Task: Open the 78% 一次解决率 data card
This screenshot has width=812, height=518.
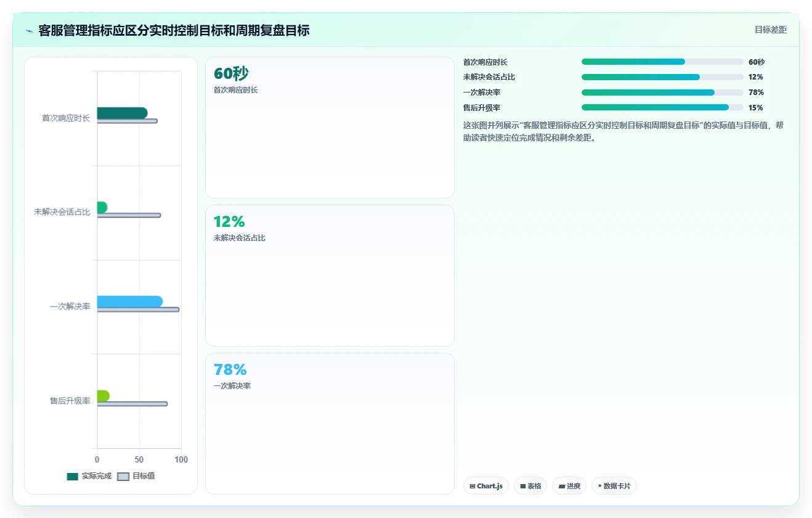Action: click(x=330, y=424)
